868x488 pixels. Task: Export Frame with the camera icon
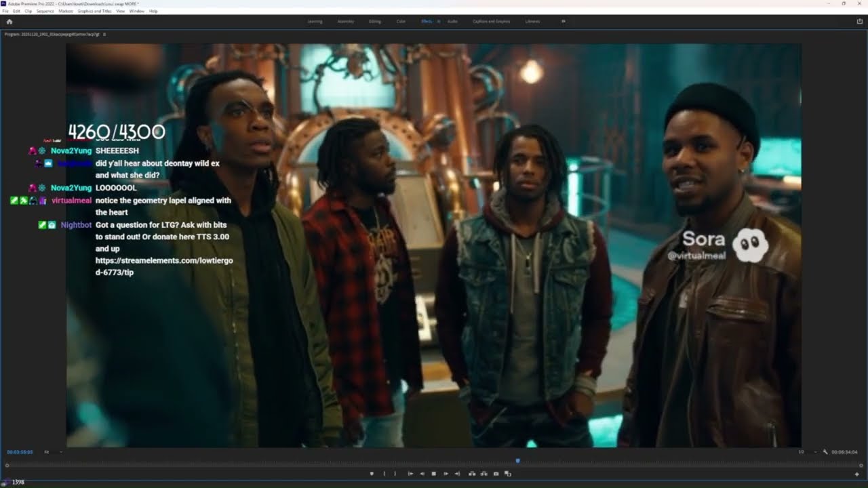[x=496, y=474]
